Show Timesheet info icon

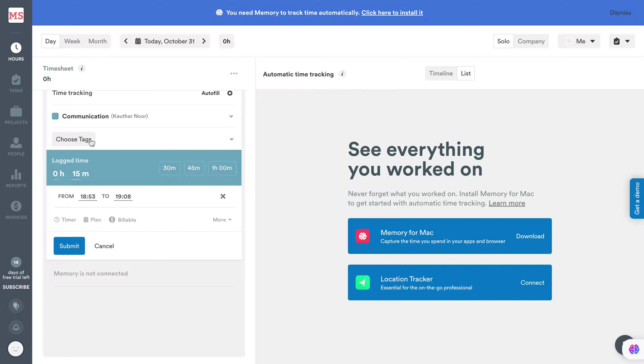pyautogui.click(x=82, y=68)
